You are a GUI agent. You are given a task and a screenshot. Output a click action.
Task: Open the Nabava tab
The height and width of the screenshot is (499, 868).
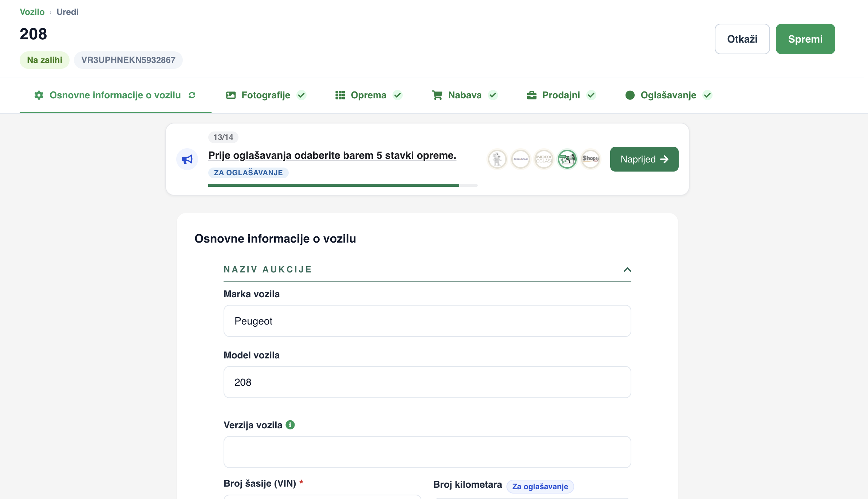tap(465, 95)
